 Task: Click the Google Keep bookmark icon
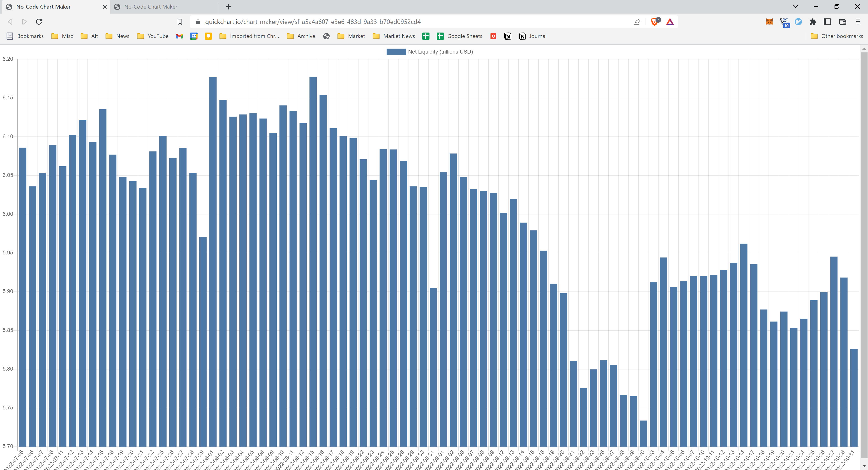[208, 36]
